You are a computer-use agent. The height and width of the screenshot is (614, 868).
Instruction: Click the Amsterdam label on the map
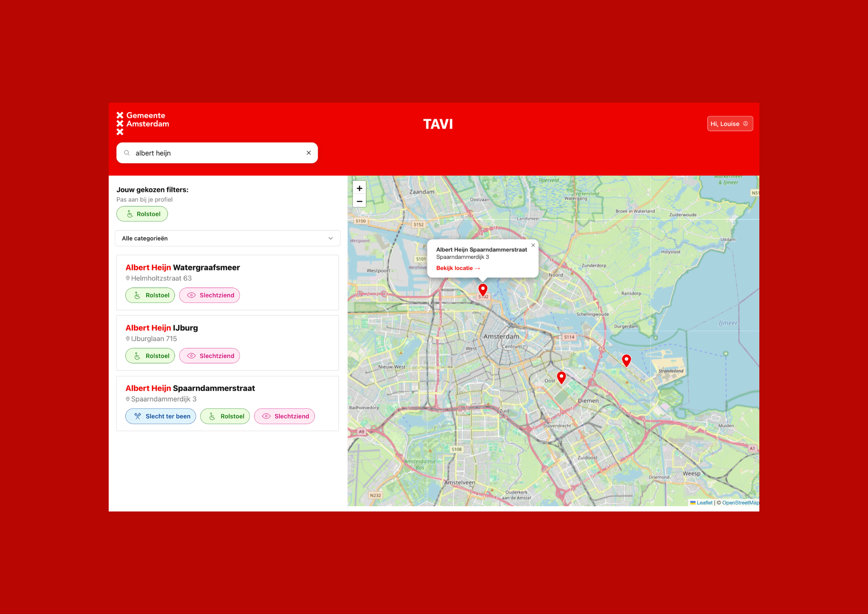pos(501,336)
